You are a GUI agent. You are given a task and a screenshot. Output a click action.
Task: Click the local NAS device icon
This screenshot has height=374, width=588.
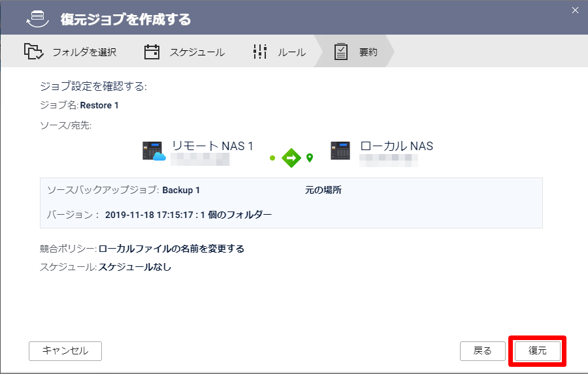(340, 151)
